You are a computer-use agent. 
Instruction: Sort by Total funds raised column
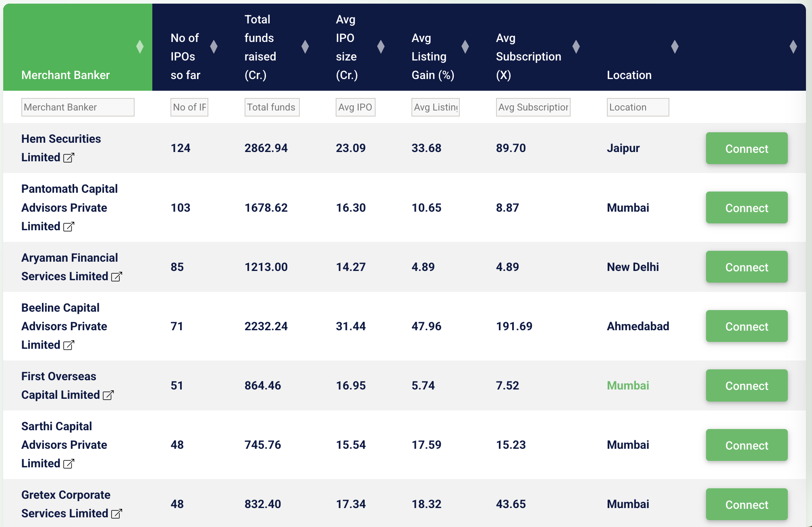[x=305, y=47]
